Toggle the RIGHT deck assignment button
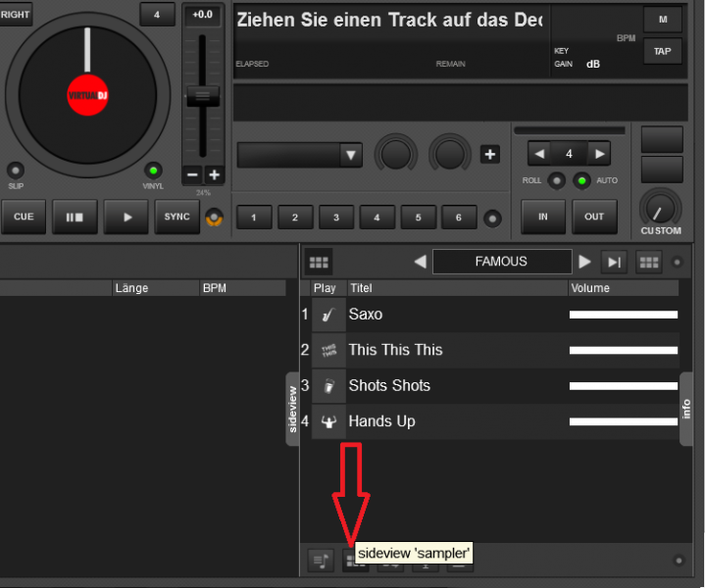The height and width of the screenshot is (588, 705). [15, 15]
